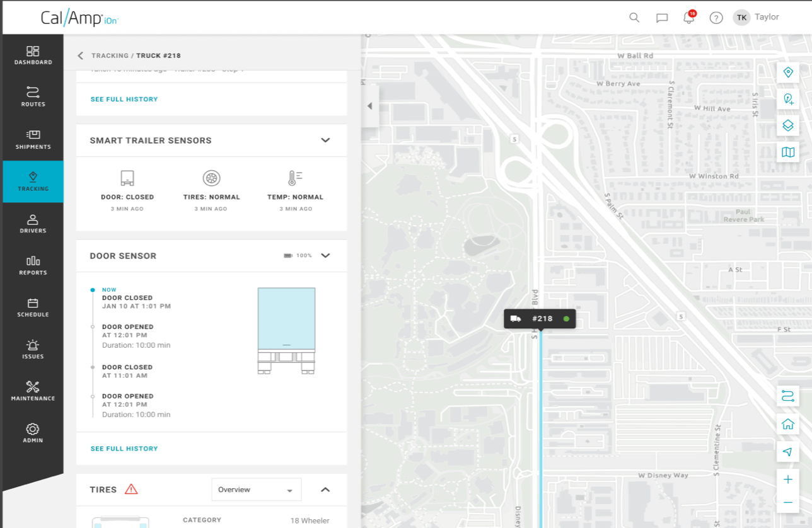Collapse the Smart Trailer Sensors section
812x528 pixels.
click(325, 140)
